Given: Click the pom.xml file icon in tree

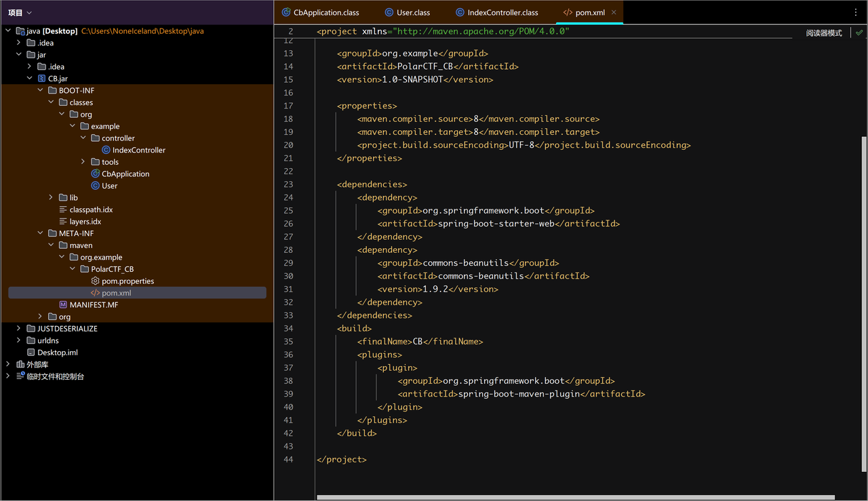Looking at the screenshot, I should coord(95,293).
